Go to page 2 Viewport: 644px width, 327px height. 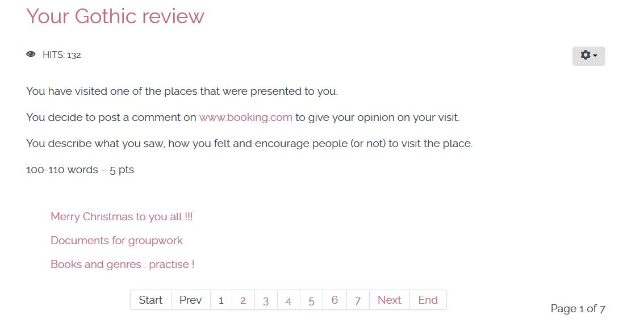[x=243, y=300]
